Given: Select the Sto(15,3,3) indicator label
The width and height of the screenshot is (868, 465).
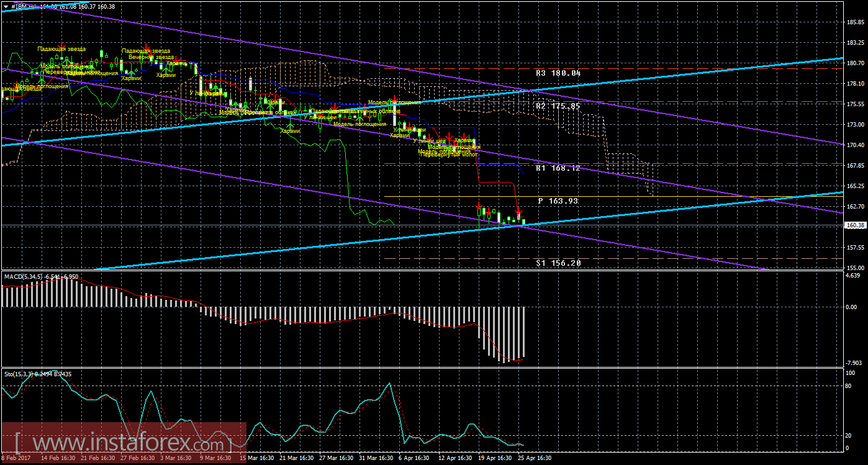Looking at the screenshot, I should click(19, 374).
